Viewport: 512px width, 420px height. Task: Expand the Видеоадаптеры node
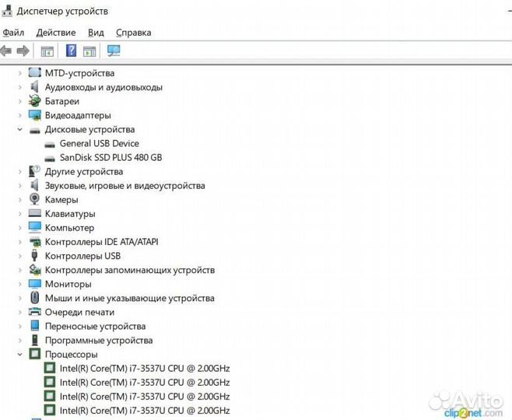(20, 115)
